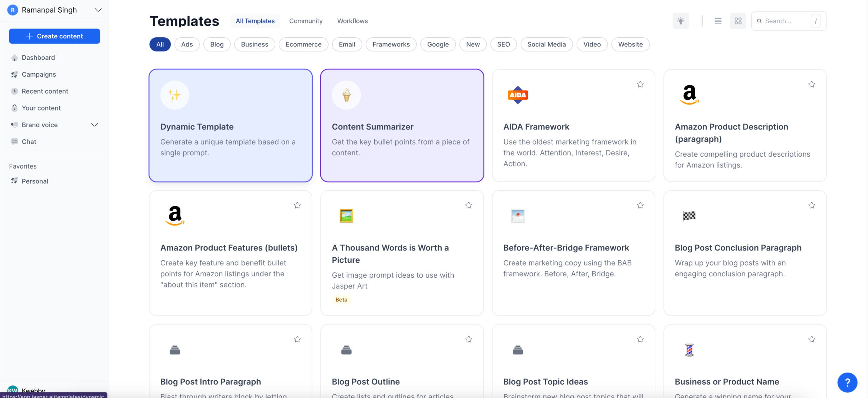Open Campaigns via rocket icon
The image size is (868, 398).
[14, 75]
